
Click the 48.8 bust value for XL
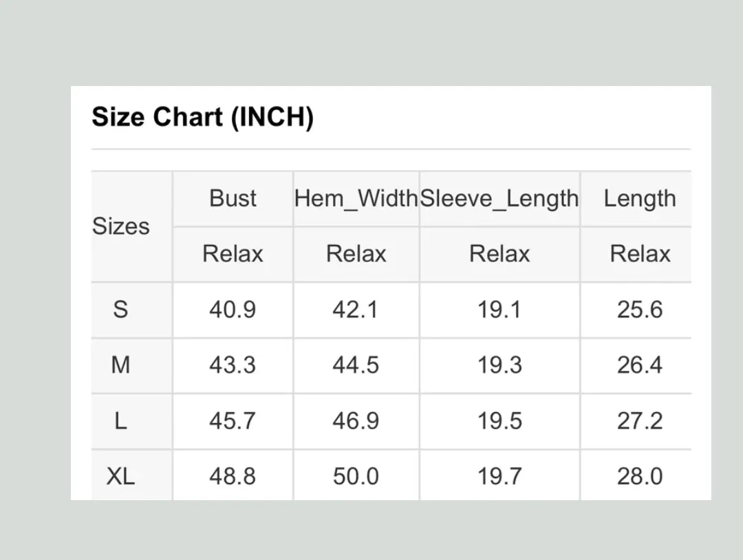[x=233, y=475]
